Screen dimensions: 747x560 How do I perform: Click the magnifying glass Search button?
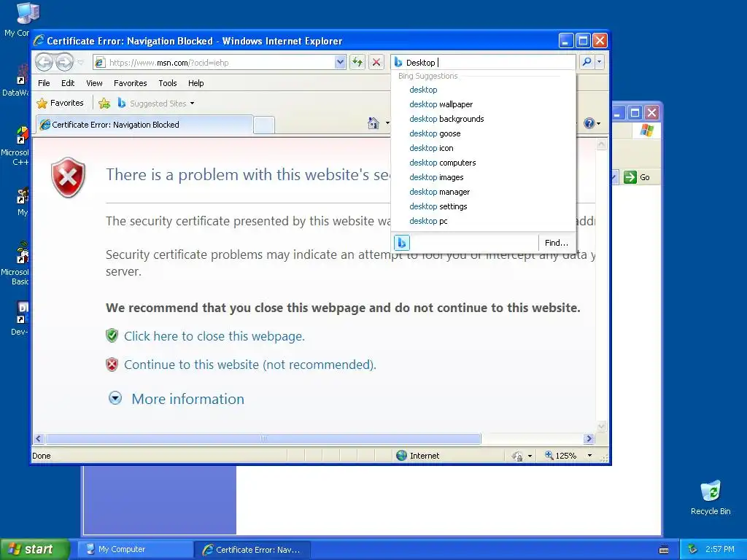(x=587, y=62)
